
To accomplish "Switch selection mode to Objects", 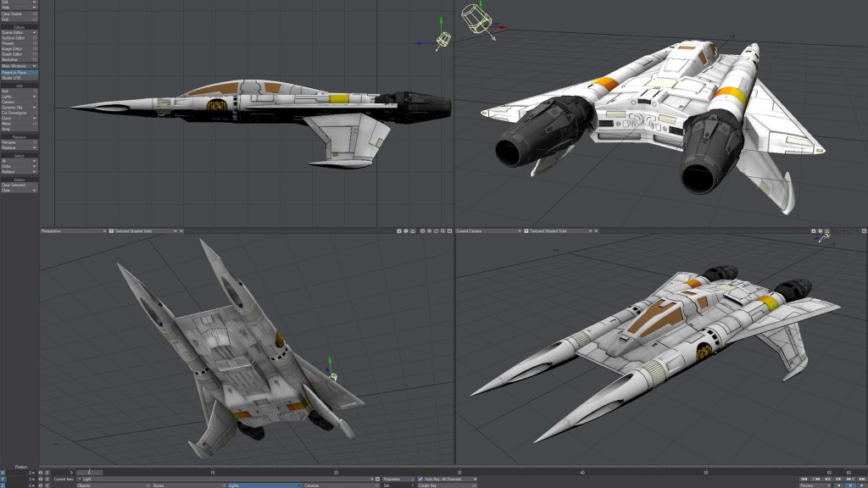I will [x=85, y=485].
